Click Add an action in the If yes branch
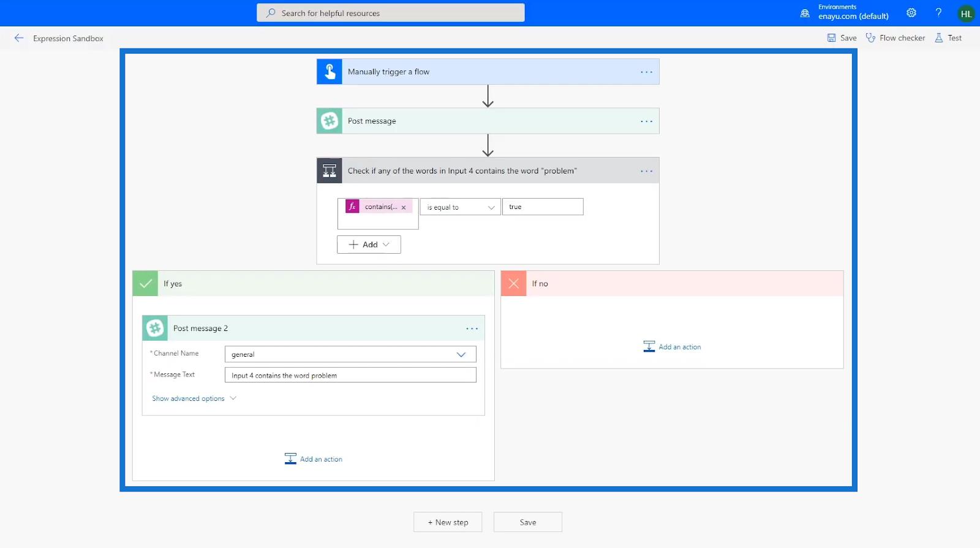Image resolution: width=980 pixels, height=548 pixels. click(x=314, y=459)
